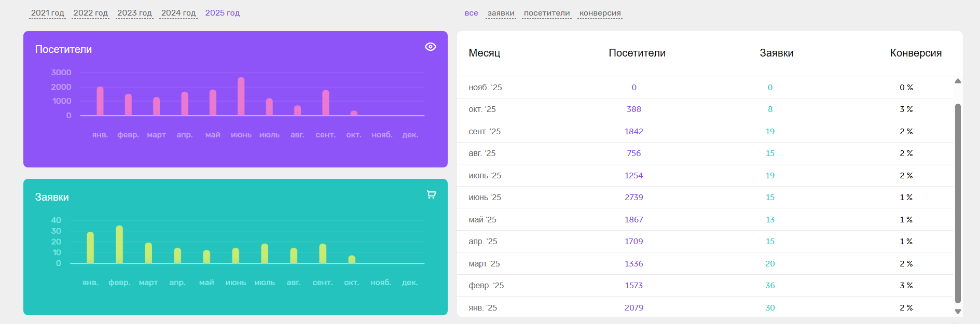The height and width of the screenshot is (324, 980).
Task: Select the 2023 год period
Action: (x=134, y=13)
